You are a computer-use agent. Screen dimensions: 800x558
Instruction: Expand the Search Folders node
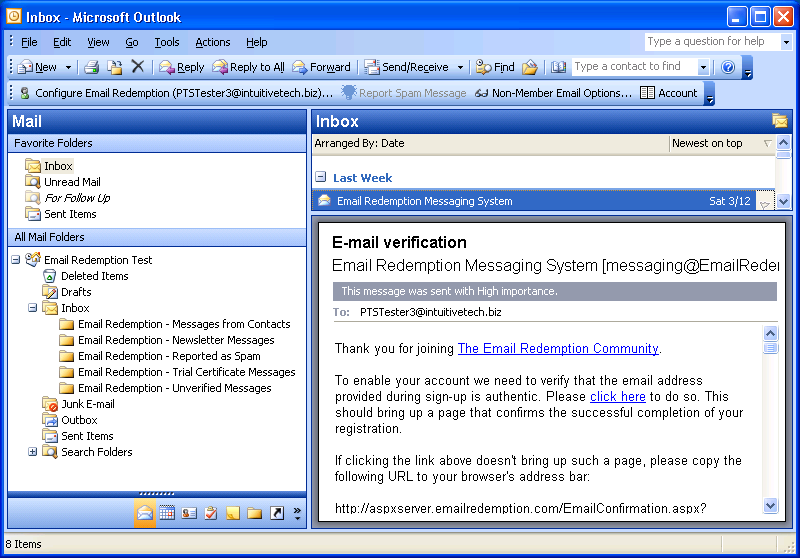pos(33,452)
